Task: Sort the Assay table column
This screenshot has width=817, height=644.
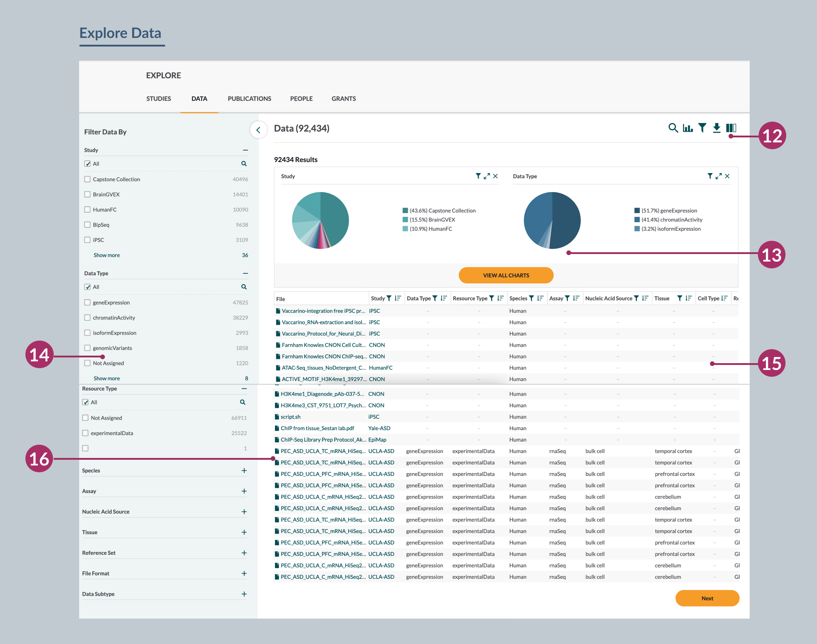Action: (x=576, y=298)
